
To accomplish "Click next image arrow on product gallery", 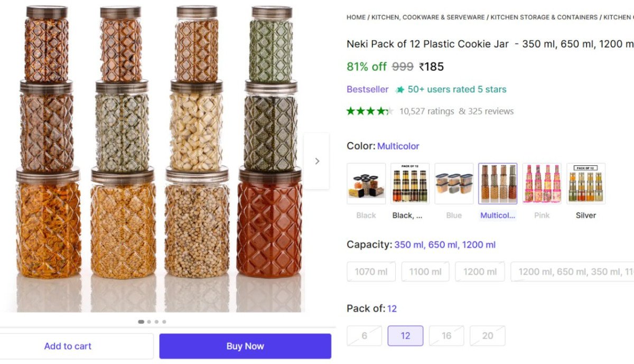I will point(316,161).
